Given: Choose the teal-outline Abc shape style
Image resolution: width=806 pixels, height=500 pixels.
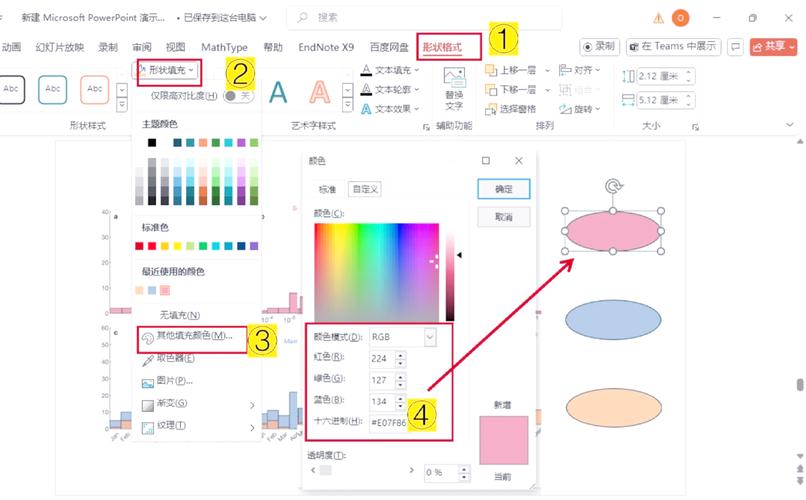Looking at the screenshot, I should (x=52, y=89).
